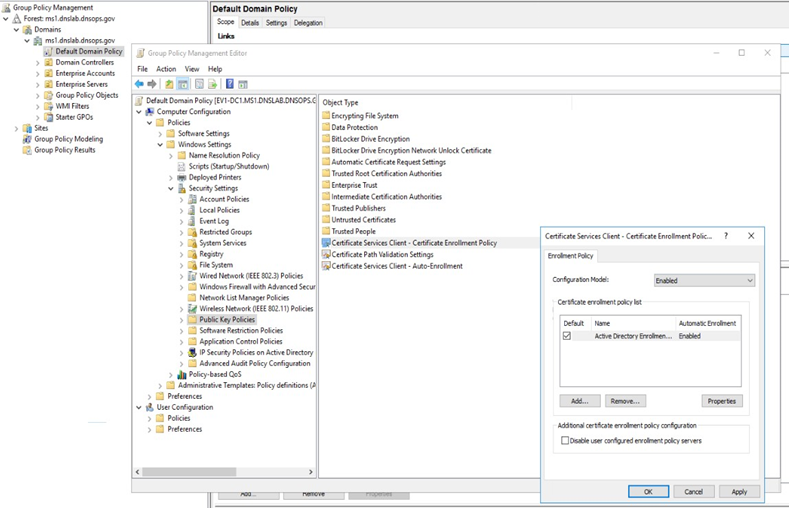Image resolution: width=789 pixels, height=508 pixels.
Task: Click the Apply button
Action: [739, 492]
